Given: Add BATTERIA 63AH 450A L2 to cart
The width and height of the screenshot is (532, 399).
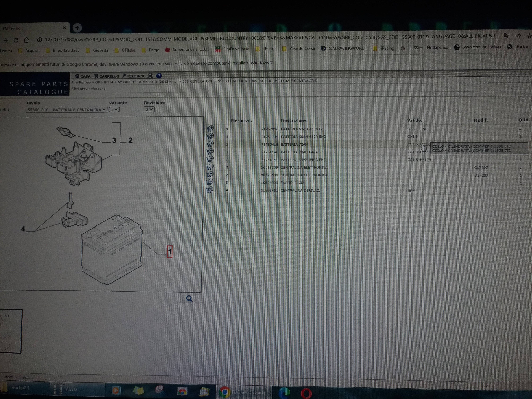Looking at the screenshot, I should [210, 128].
